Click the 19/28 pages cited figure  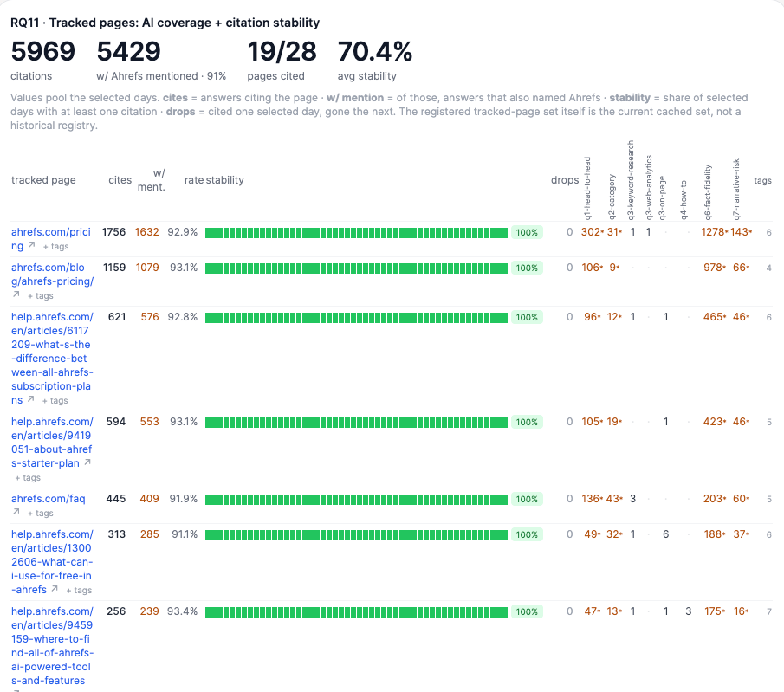282,51
